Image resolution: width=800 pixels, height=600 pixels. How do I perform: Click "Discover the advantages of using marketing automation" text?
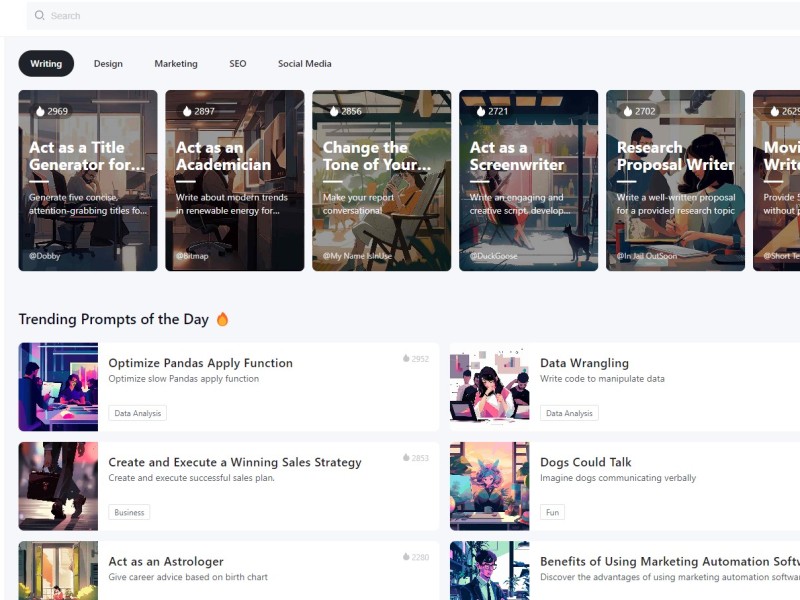(x=670, y=577)
